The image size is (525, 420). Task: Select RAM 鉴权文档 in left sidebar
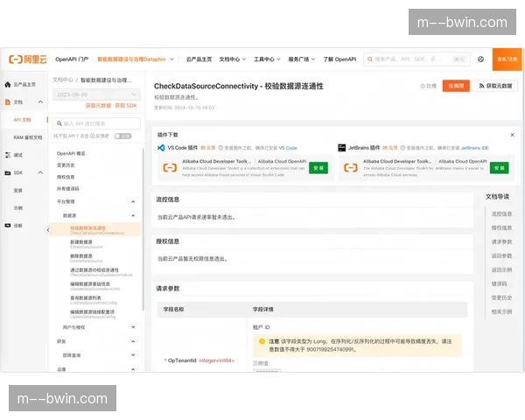[x=28, y=137]
